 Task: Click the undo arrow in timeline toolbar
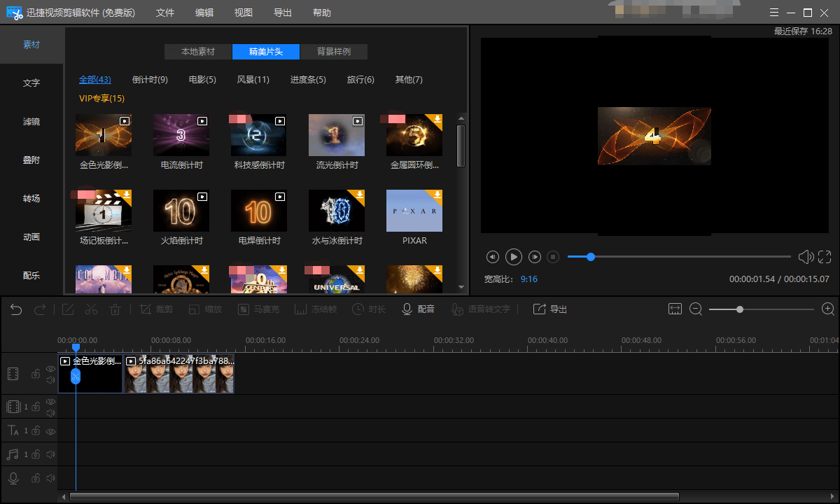(16, 309)
